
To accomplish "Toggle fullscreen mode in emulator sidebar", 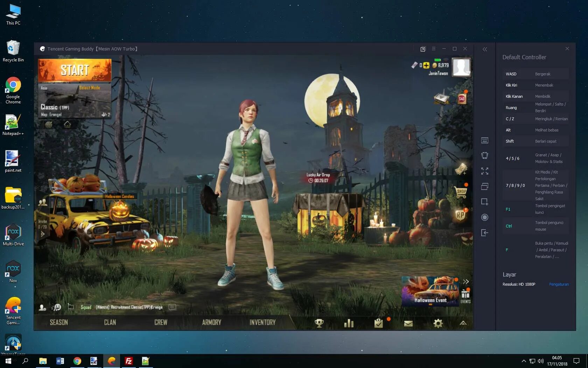I will click(x=484, y=171).
